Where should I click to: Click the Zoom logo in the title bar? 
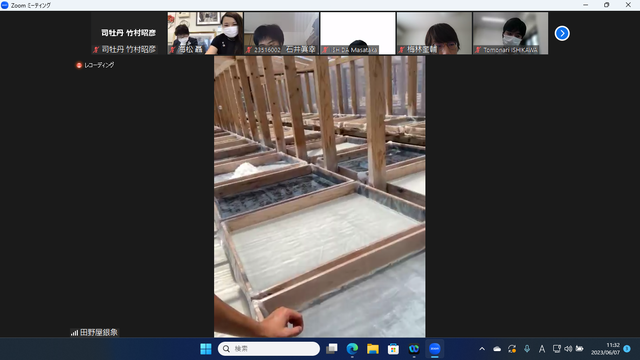pos(5,5)
